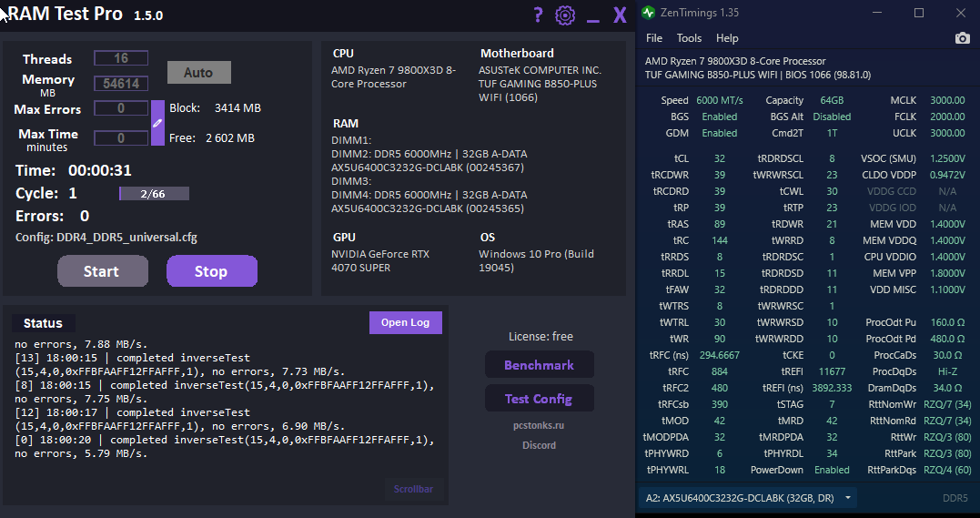Close RAM Test Pro with X icon
This screenshot has width=980, height=518.
coord(620,15)
